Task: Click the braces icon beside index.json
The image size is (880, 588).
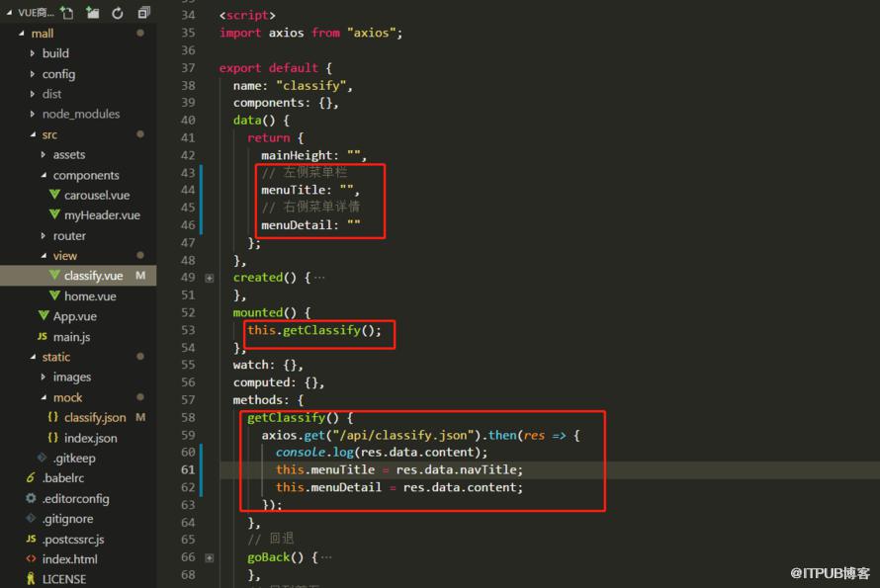Action: [53, 437]
